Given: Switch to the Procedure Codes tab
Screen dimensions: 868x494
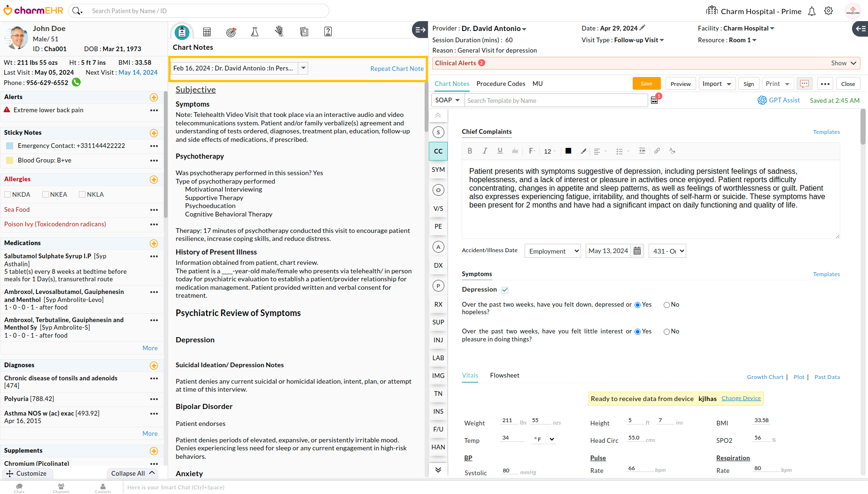Looking at the screenshot, I should (501, 84).
